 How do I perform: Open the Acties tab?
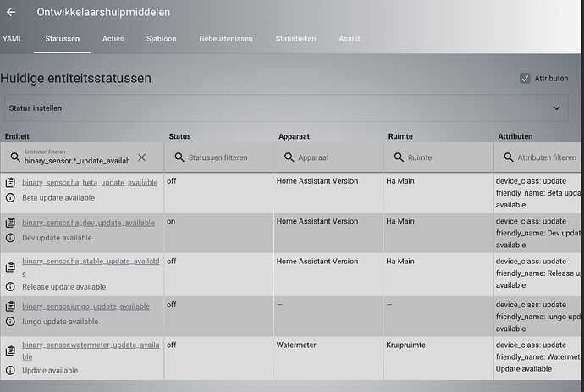click(113, 39)
